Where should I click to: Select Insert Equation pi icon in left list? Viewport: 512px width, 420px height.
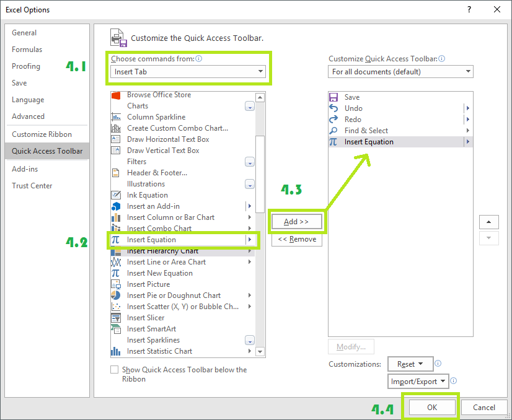point(115,240)
